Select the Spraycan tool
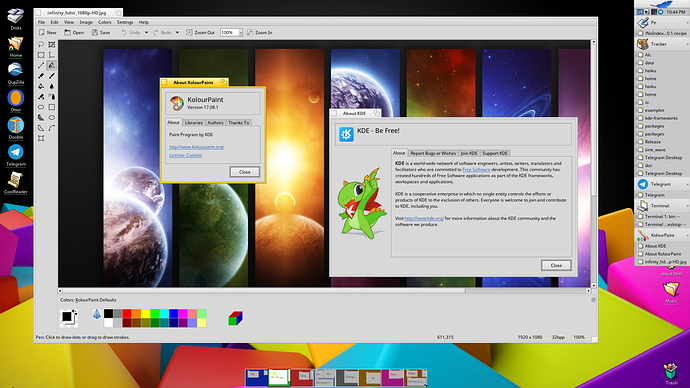The width and height of the screenshot is (690, 388). pos(51,97)
